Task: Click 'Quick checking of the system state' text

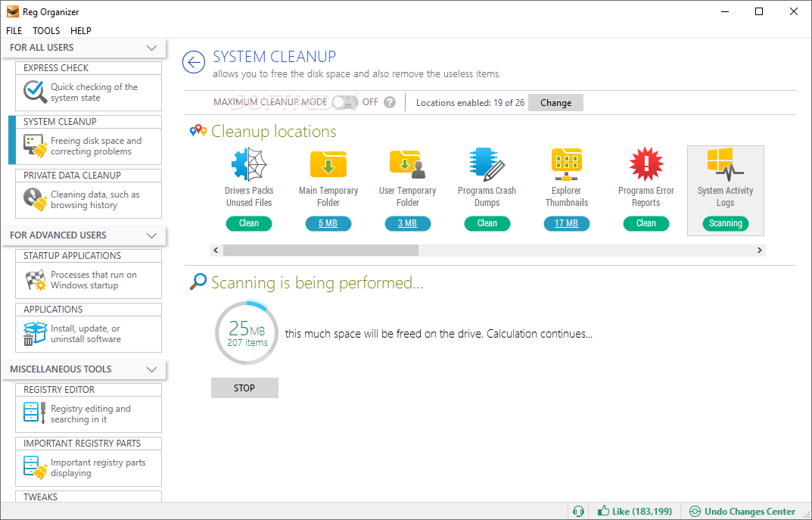Action: pyautogui.click(x=95, y=92)
